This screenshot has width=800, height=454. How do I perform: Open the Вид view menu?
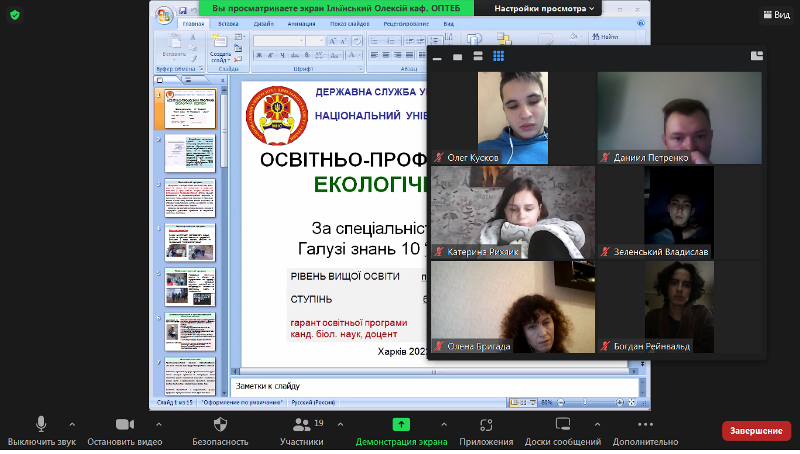pyautogui.click(x=775, y=15)
